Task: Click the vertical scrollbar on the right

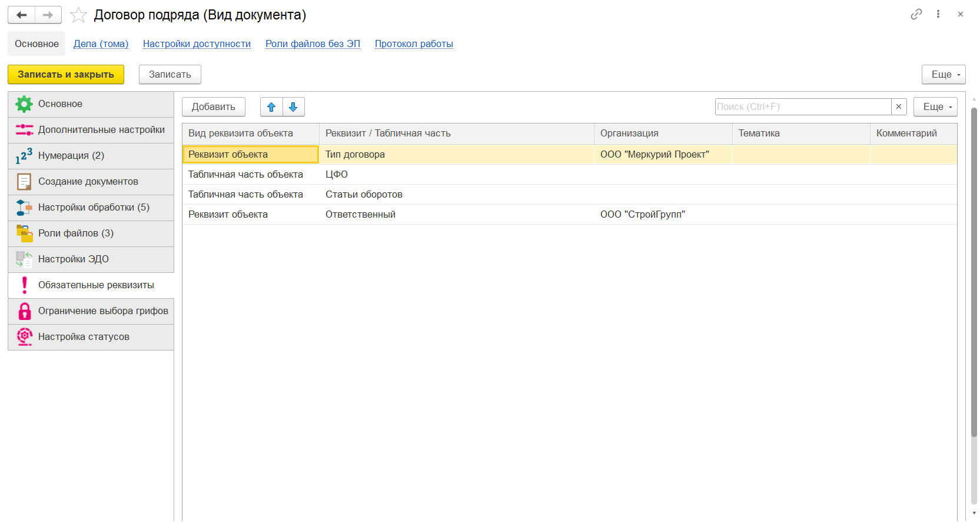Action: (x=974, y=271)
